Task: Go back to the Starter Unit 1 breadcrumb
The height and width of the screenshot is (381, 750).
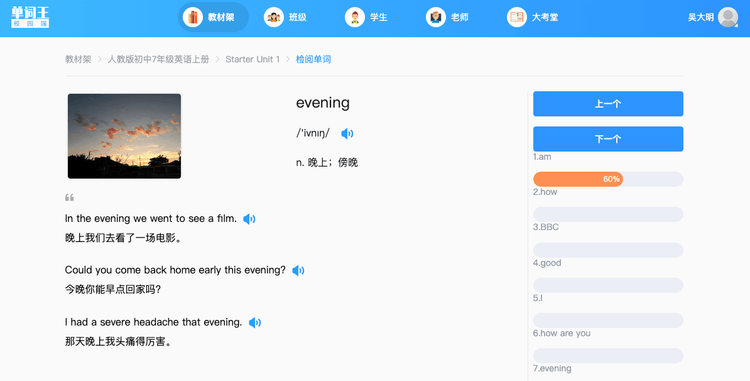Action: pos(253,59)
